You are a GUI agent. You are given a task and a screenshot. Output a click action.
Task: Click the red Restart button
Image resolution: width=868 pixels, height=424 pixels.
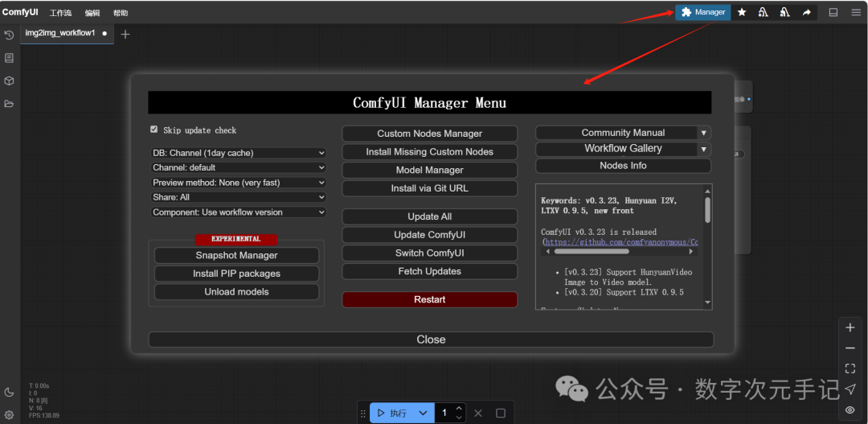(x=429, y=299)
